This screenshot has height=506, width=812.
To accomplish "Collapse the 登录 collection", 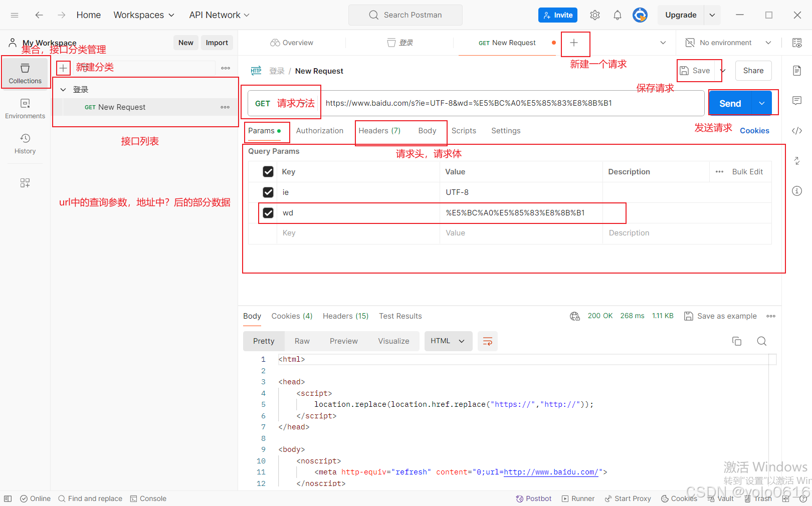I will [63, 90].
